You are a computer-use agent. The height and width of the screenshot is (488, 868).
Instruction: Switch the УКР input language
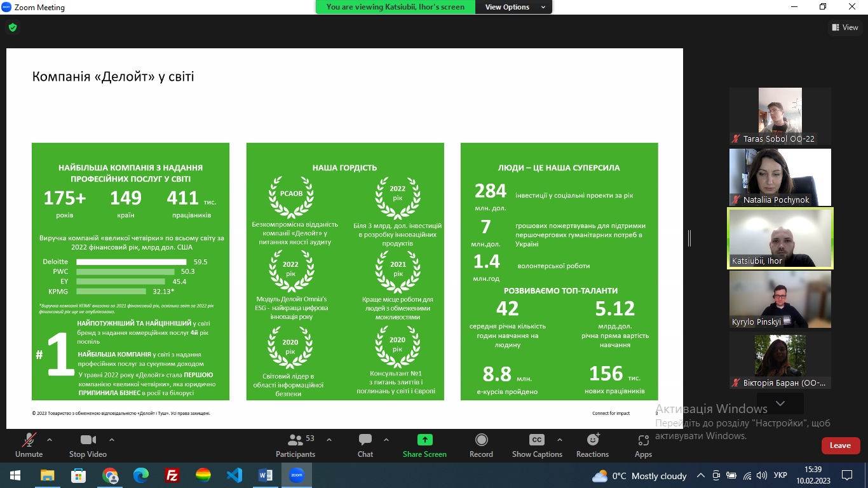(x=781, y=475)
